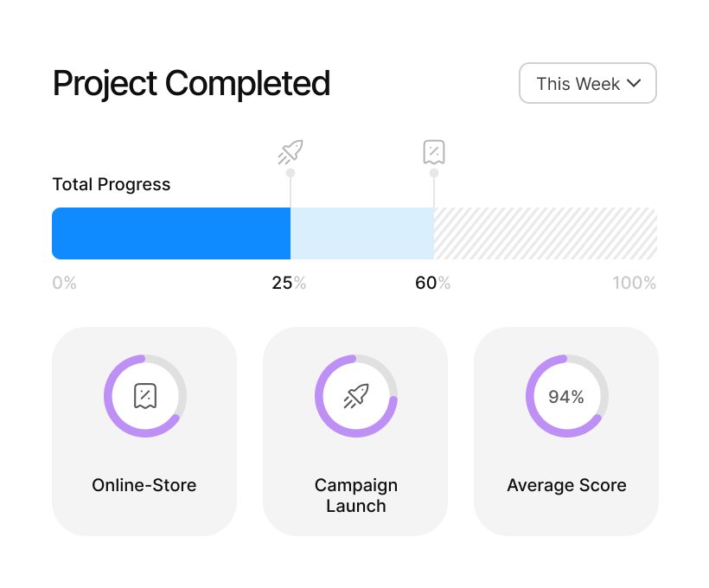Click the rocket icon above the progress bar
Screen dimensions: 709x588
pyautogui.click(x=291, y=152)
